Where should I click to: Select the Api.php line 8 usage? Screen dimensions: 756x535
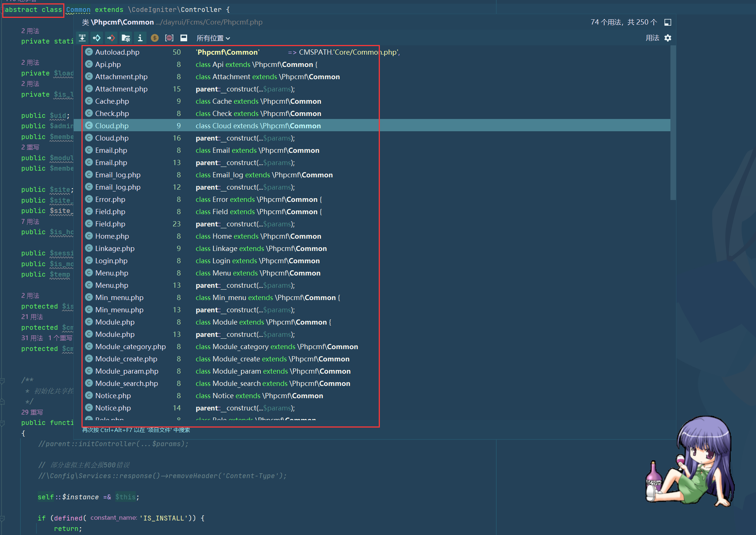[x=372, y=64]
